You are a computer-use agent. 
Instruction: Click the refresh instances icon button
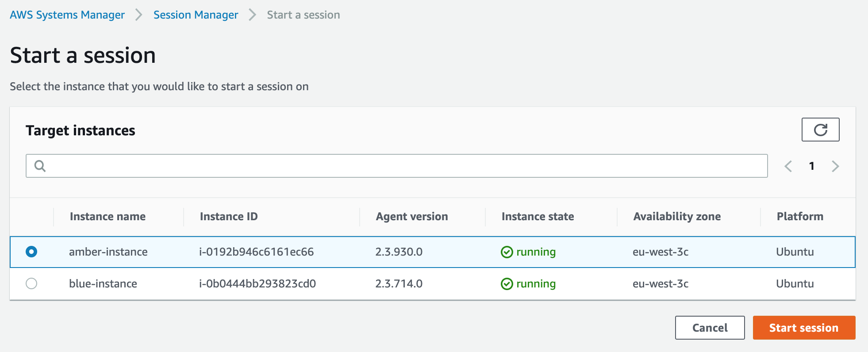[x=820, y=130]
